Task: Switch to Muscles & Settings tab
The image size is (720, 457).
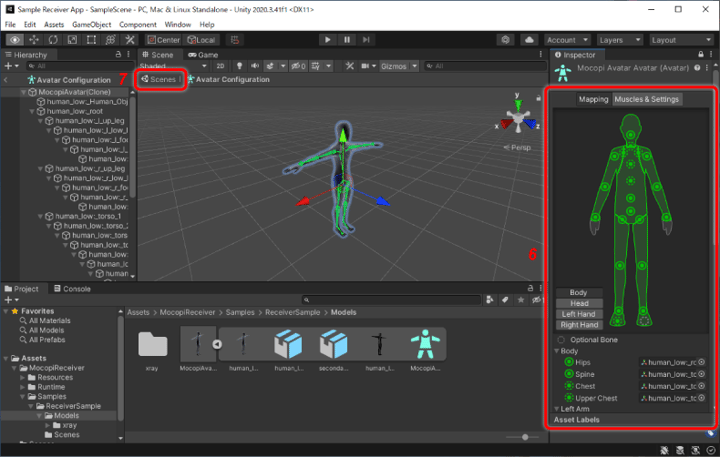Action: point(647,99)
